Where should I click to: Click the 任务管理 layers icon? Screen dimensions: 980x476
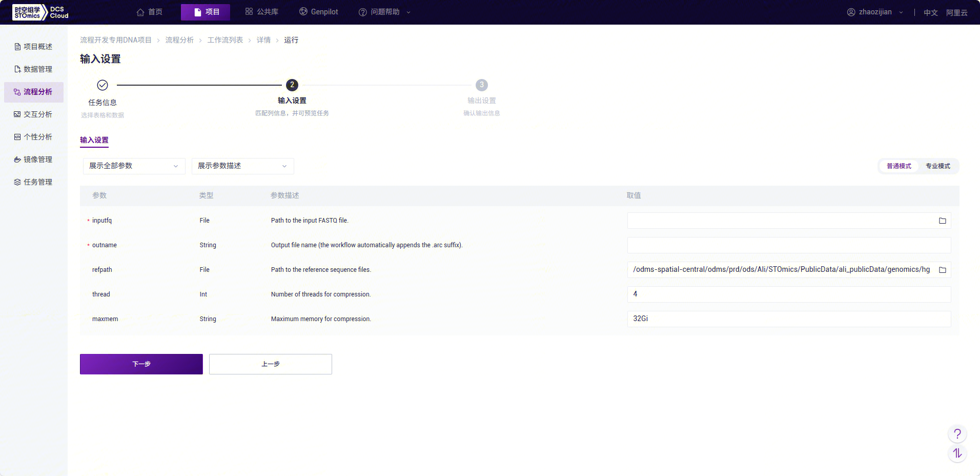[x=17, y=182]
